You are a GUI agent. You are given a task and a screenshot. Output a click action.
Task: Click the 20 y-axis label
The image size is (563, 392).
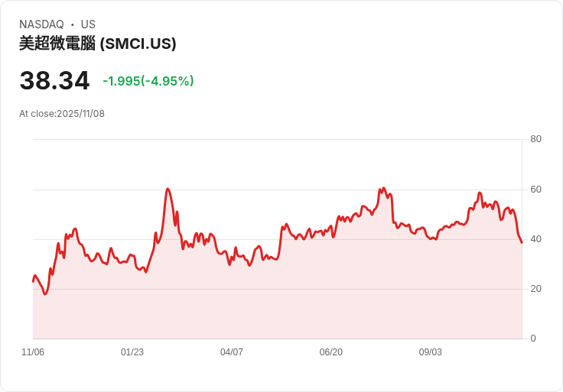coord(535,289)
